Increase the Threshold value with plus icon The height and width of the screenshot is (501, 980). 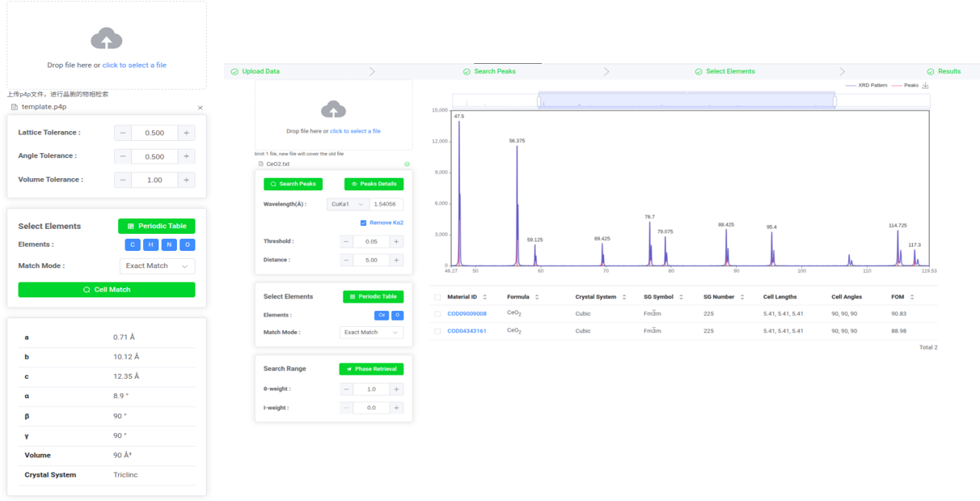(396, 242)
